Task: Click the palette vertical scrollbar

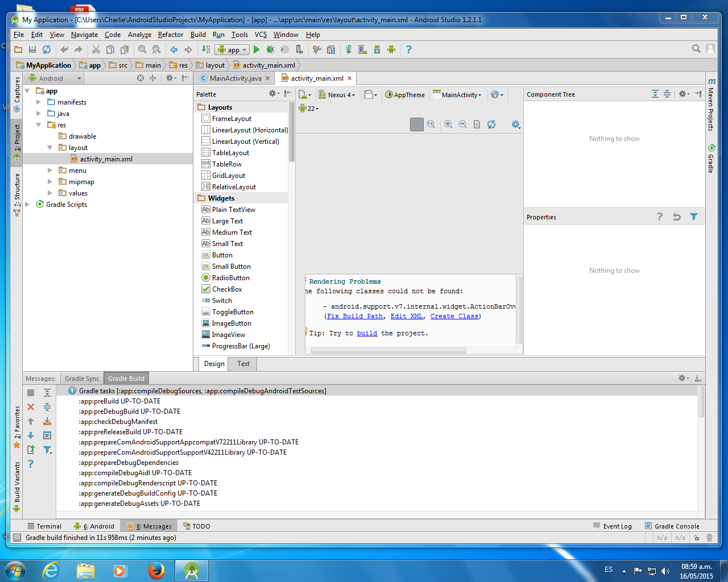Action: coord(292,132)
